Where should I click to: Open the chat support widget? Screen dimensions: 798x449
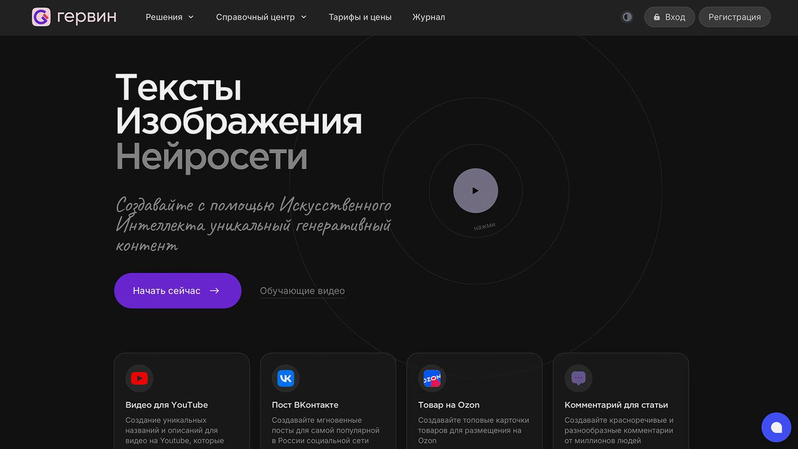[775, 427]
